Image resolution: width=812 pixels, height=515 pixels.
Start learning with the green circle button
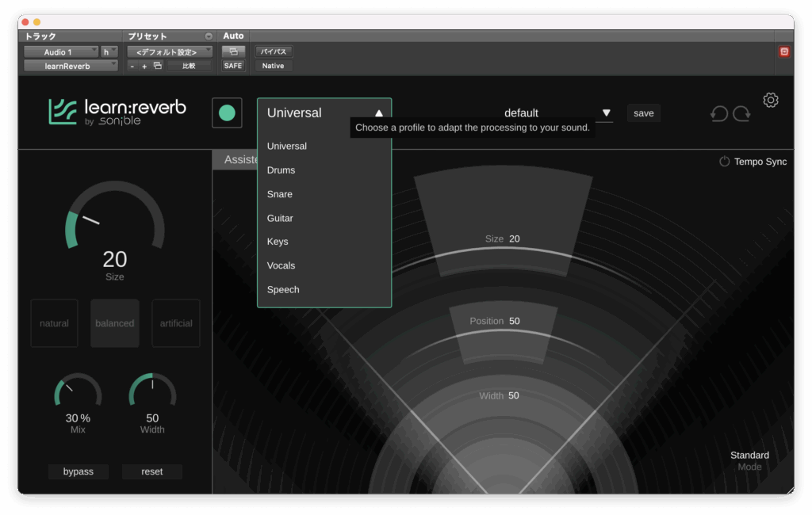pos(227,113)
